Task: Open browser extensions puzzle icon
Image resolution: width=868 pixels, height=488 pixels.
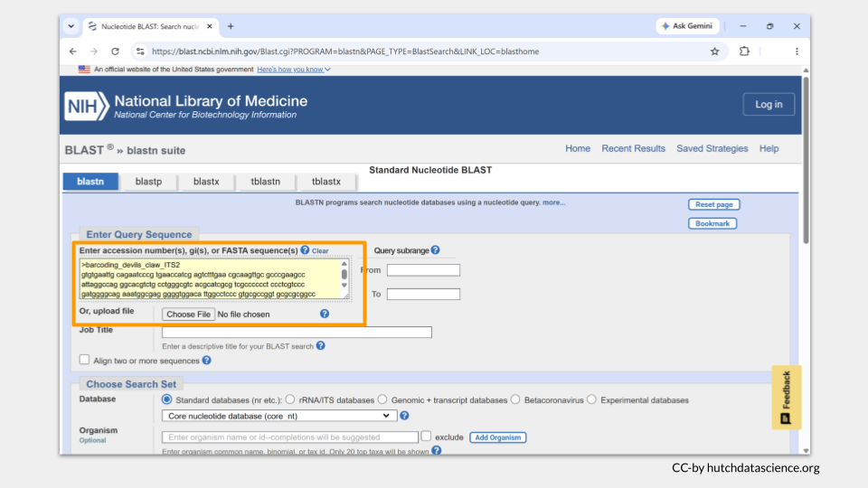Action: coord(744,52)
